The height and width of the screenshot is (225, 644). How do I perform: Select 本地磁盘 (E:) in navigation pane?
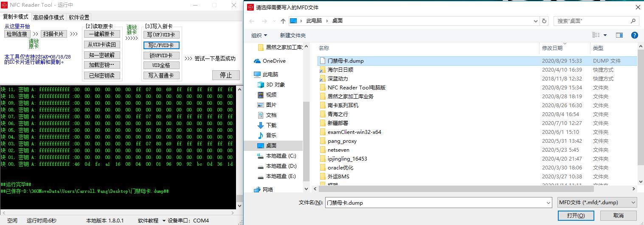[x=281, y=176]
